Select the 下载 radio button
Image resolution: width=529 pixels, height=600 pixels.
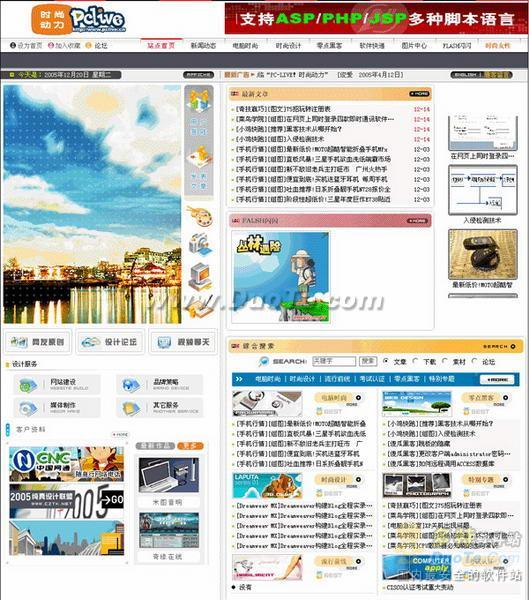(x=415, y=361)
